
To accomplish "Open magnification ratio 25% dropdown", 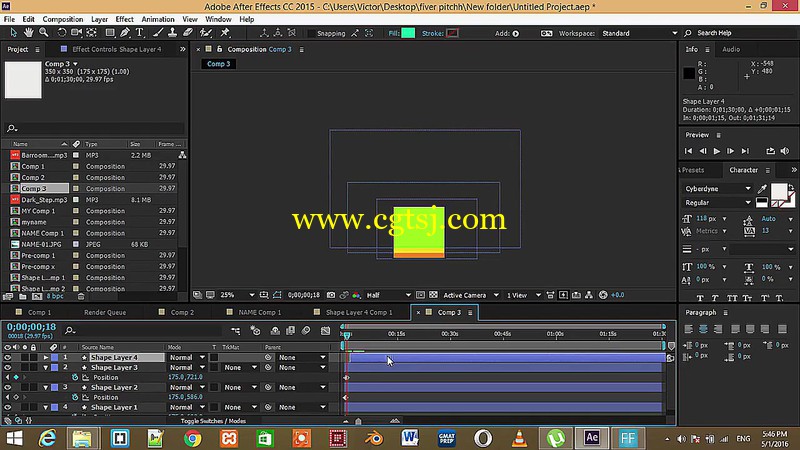I will click(237, 295).
